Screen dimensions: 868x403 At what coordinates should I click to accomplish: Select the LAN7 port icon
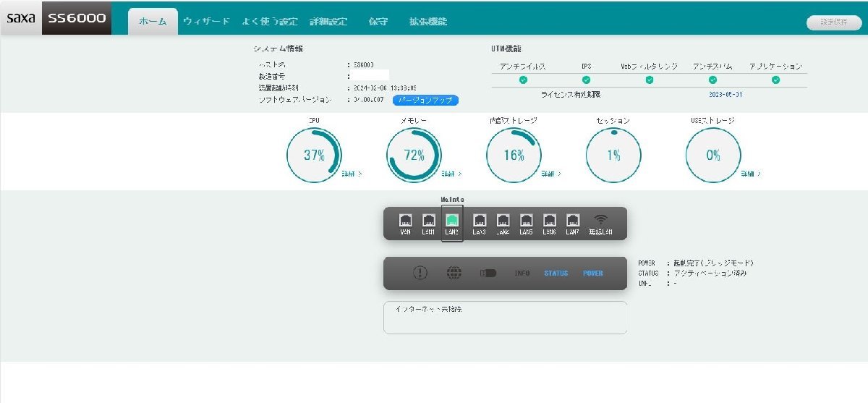click(x=573, y=219)
